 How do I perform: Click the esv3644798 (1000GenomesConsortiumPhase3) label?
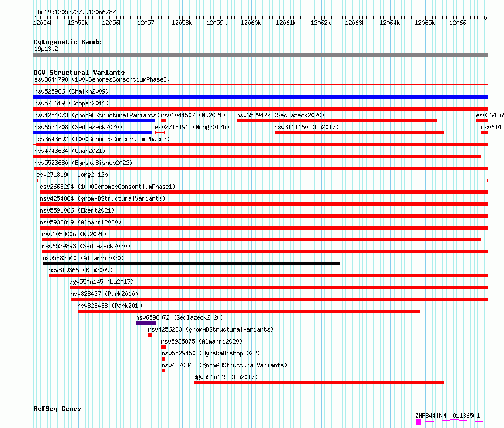[102, 79]
